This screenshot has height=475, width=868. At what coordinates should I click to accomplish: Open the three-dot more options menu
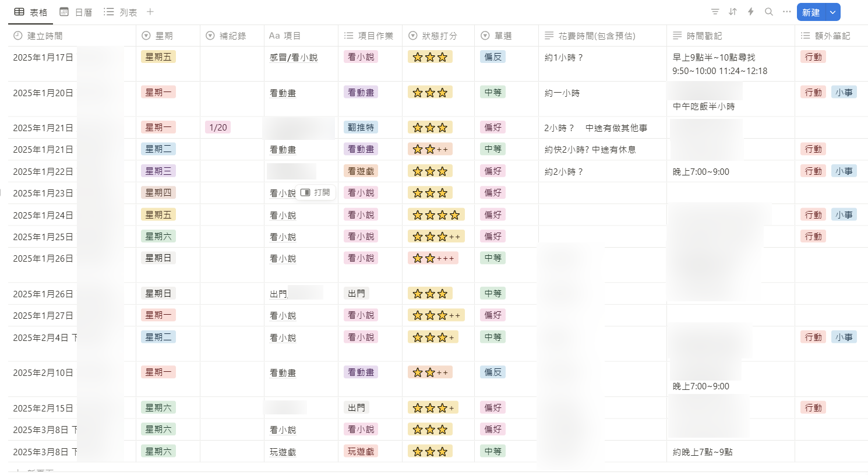click(787, 12)
